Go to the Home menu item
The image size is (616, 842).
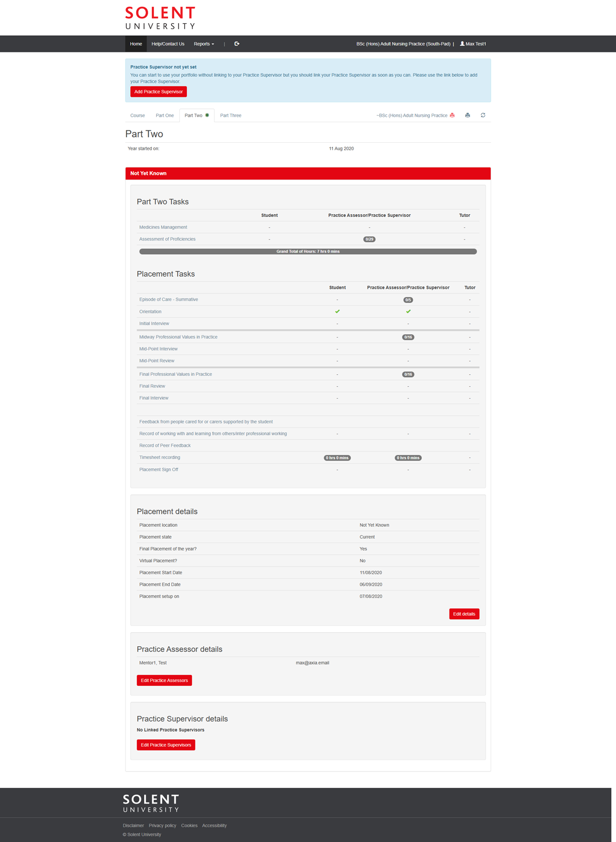click(136, 44)
